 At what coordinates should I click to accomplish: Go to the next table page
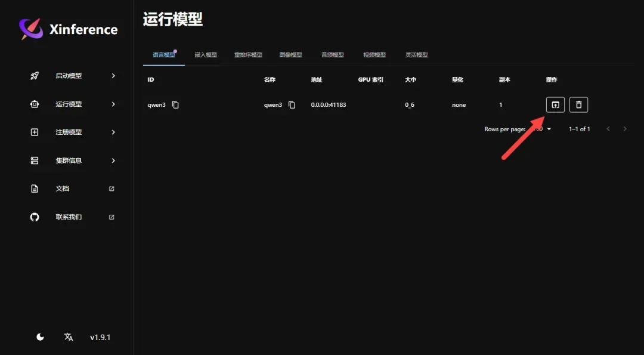625,129
